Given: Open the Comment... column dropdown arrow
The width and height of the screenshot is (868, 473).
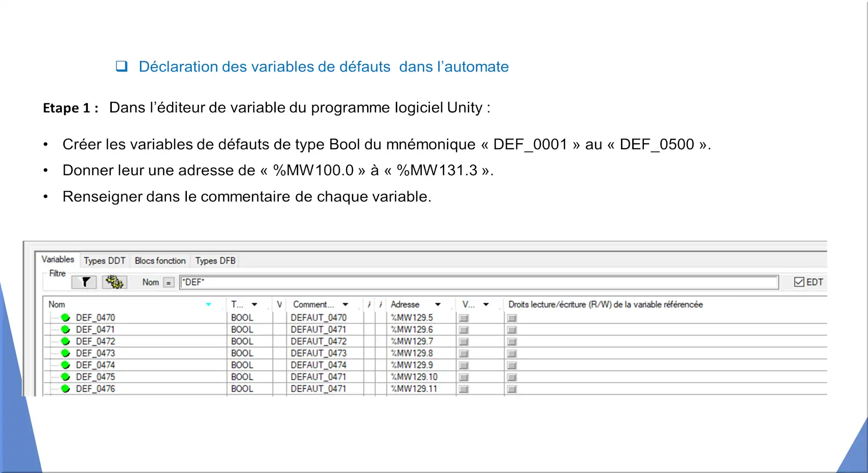Looking at the screenshot, I should [x=346, y=304].
